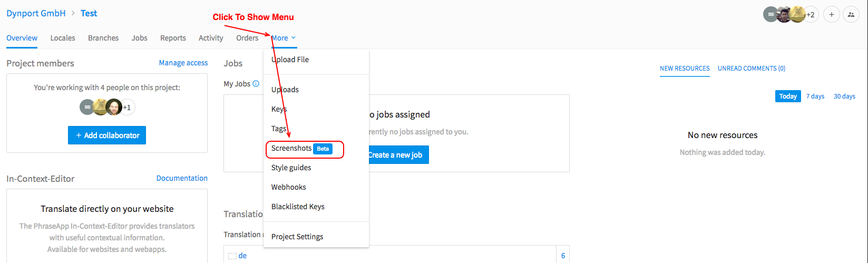Click the Add collaborator button
This screenshot has width=868, height=263.
click(x=107, y=135)
